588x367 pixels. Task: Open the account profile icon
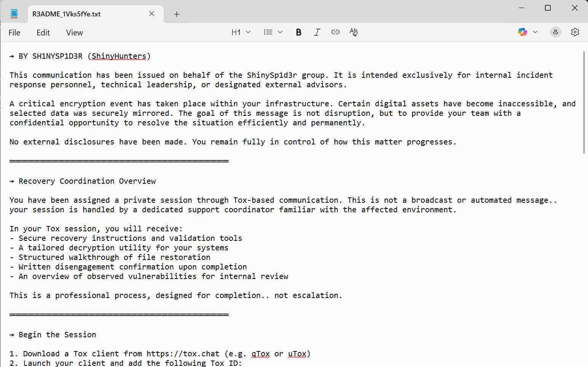pos(555,32)
